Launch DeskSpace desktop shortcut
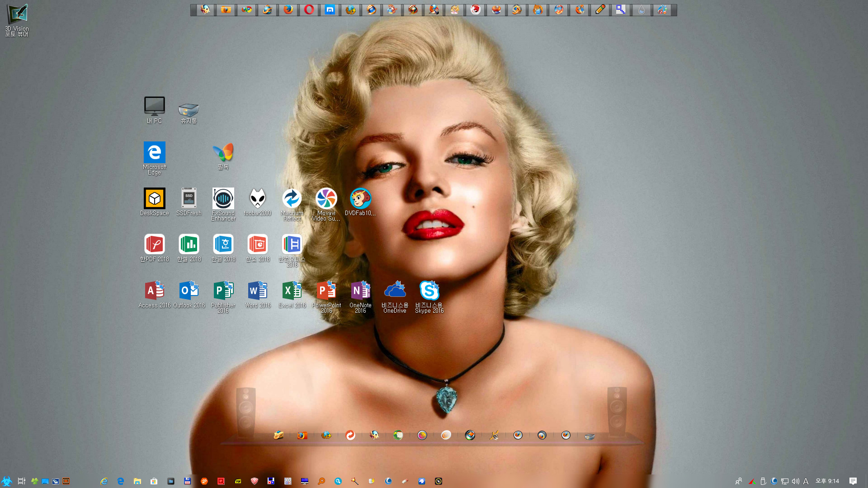The width and height of the screenshot is (868, 488). (x=154, y=202)
